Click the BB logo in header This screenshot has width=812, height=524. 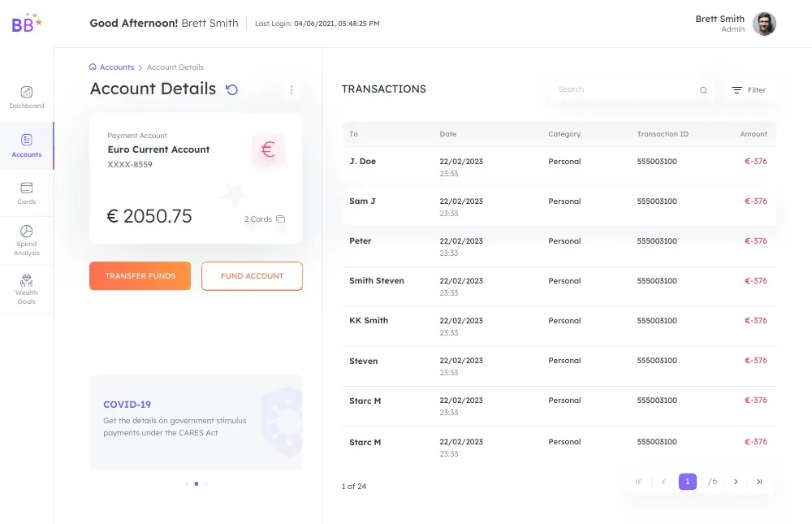click(x=27, y=23)
